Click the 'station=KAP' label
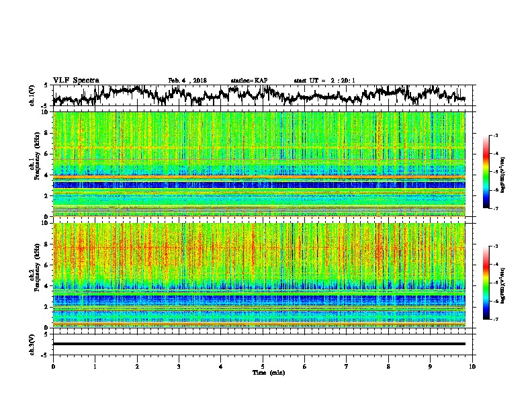Image resolution: width=532 pixels, height=411 pixels. [249, 81]
